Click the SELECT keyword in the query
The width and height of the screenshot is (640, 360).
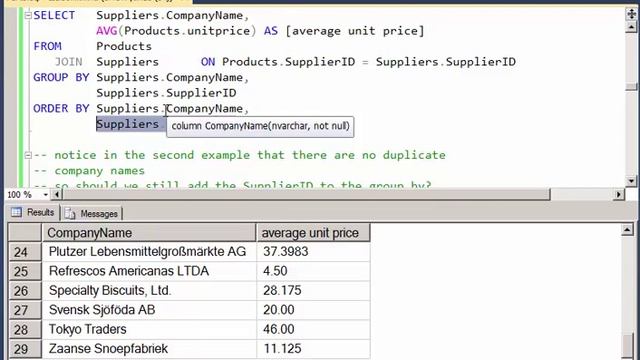point(54,16)
